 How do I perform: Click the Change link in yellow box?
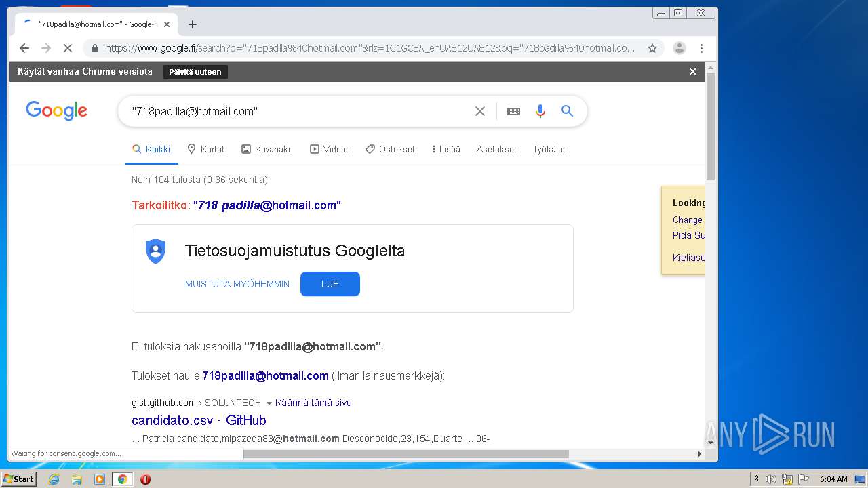point(688,220)
